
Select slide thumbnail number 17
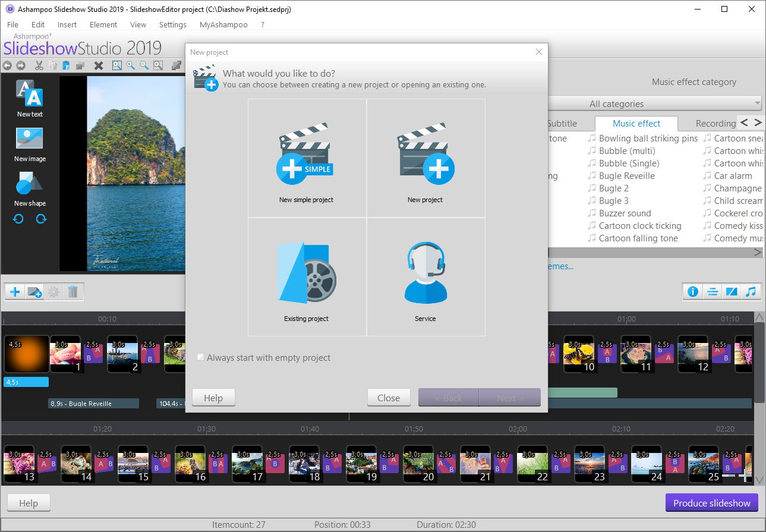[247, 464]
